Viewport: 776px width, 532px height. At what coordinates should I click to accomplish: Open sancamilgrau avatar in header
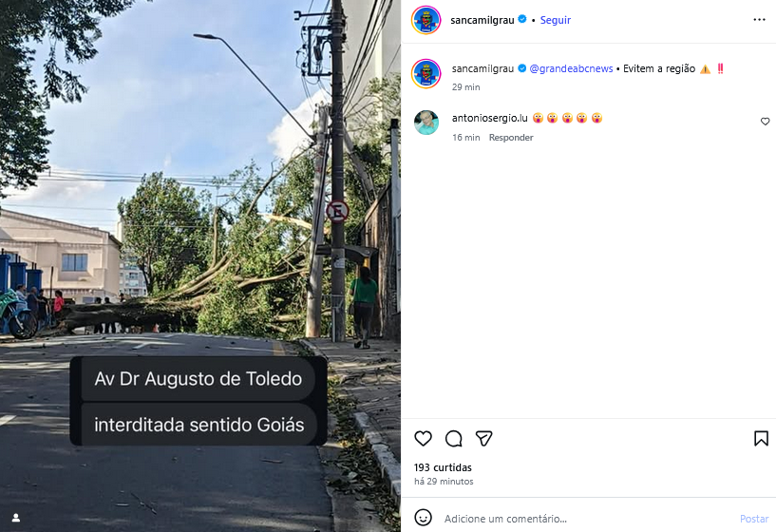pyautogui.click(x=426, y=20)
